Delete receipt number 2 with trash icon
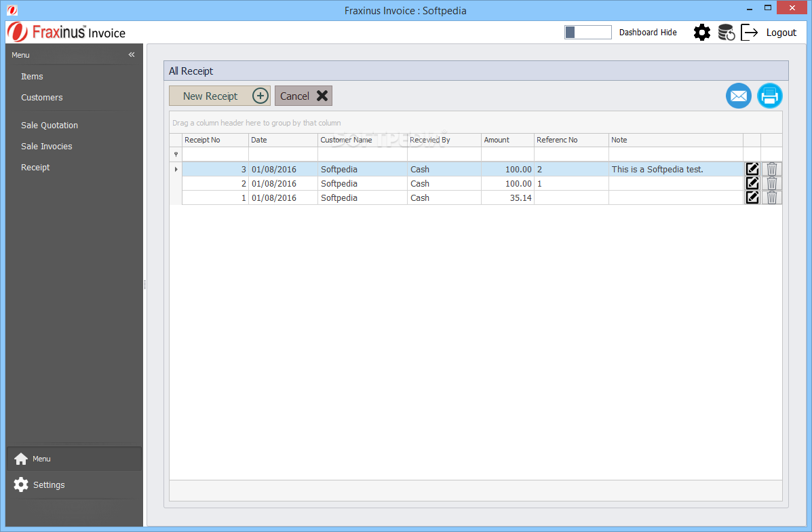Screen dimensions: 812x532 (x=771, y=183)
